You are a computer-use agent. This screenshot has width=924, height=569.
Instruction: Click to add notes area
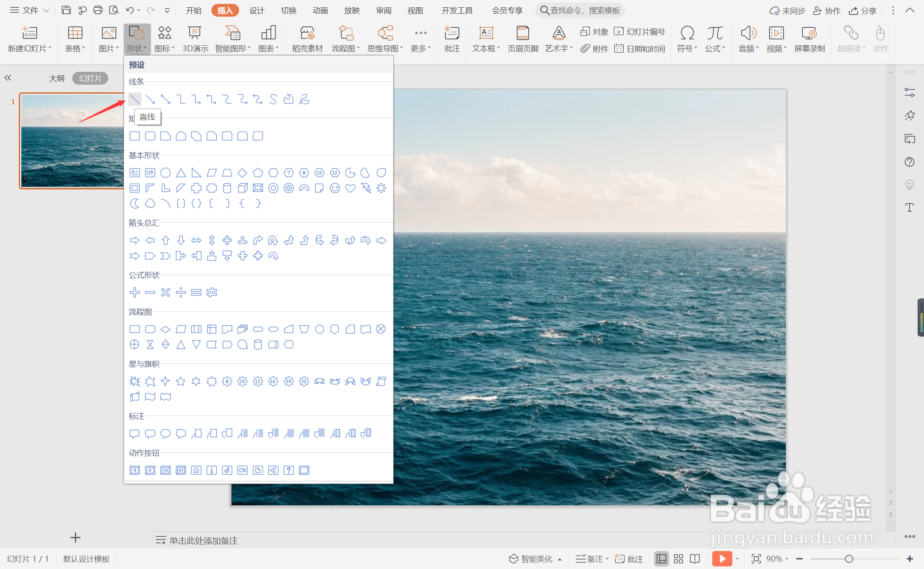[x=204, y=540]
